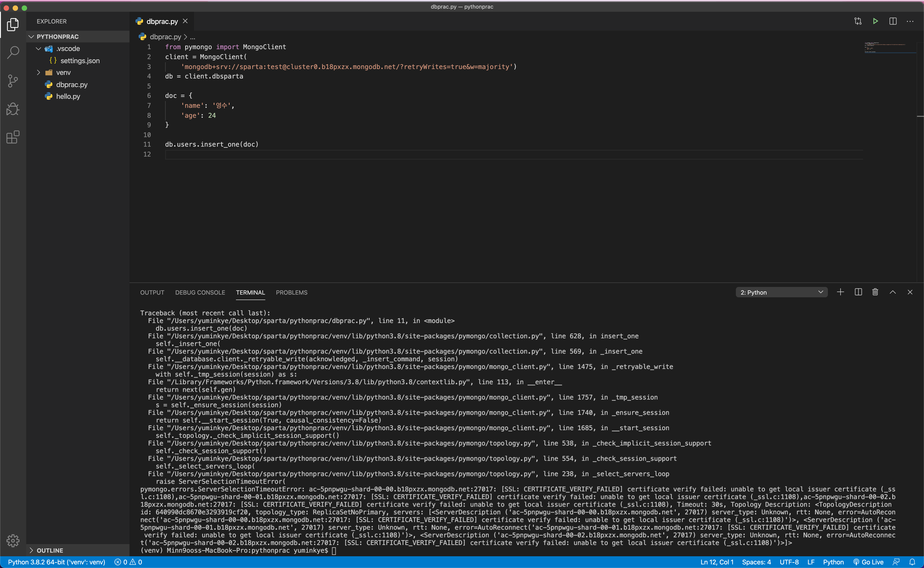The width and height of the screenshot is (924, 568).
Task: Click the Open Changes compare icon
Action: pos(858,21)
